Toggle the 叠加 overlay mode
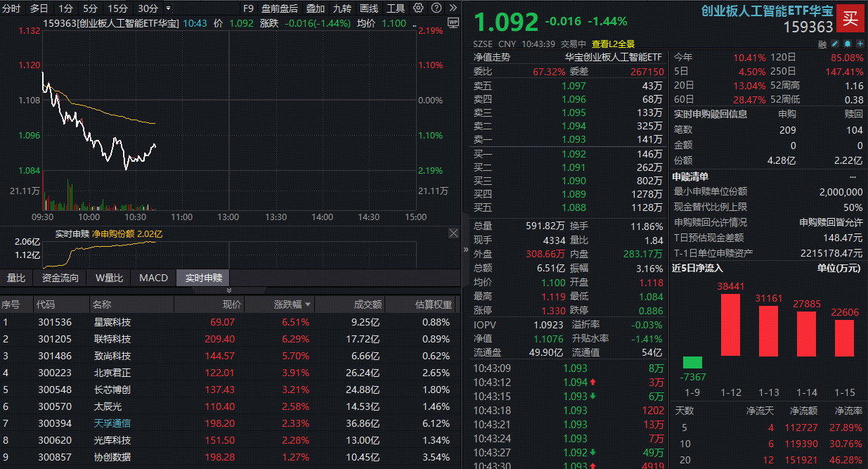This screenshot has width=868, height=469. [x=313, y=8]
